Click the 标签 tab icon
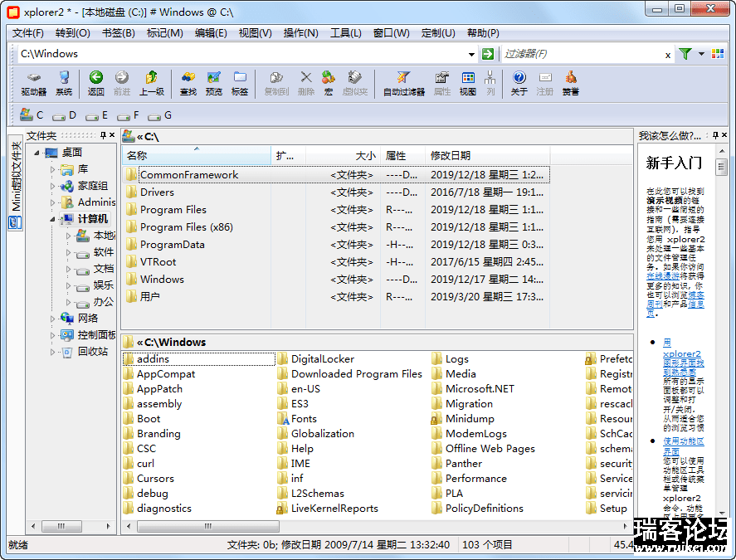This screenshot has width=736, height=560. (240, 83)
